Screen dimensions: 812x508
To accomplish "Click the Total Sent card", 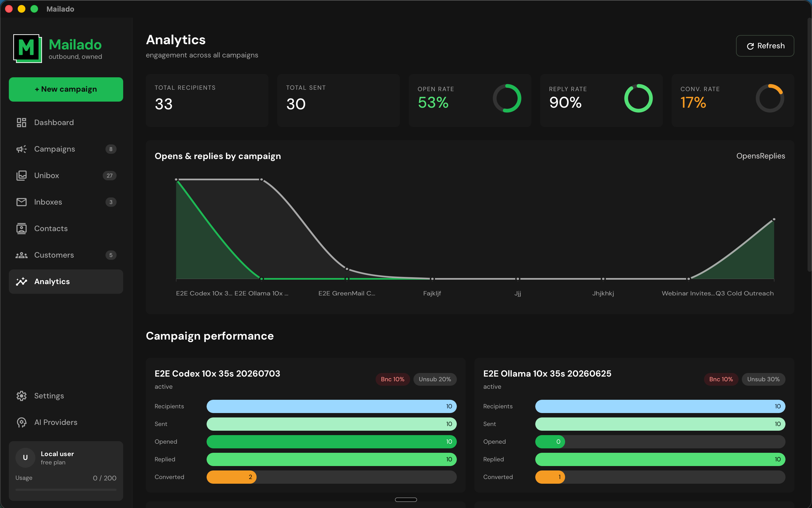I will click(x=338, y=100).
